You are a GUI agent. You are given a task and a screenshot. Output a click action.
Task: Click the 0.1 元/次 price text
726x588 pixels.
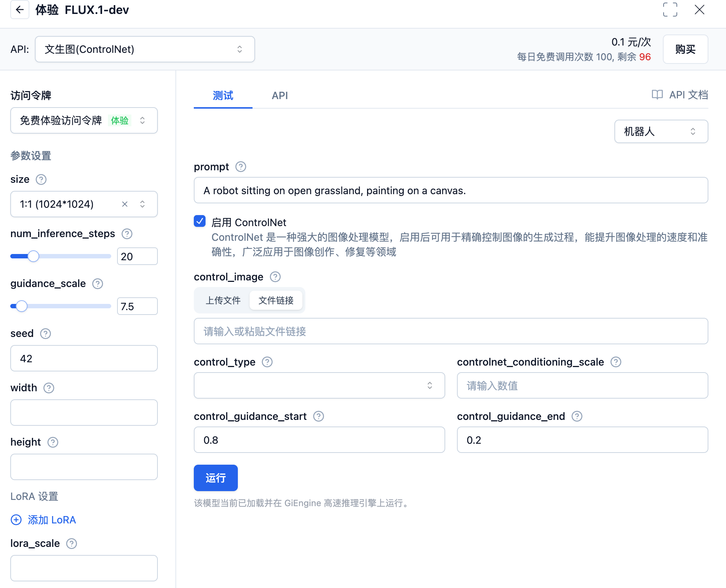[631, 42]
